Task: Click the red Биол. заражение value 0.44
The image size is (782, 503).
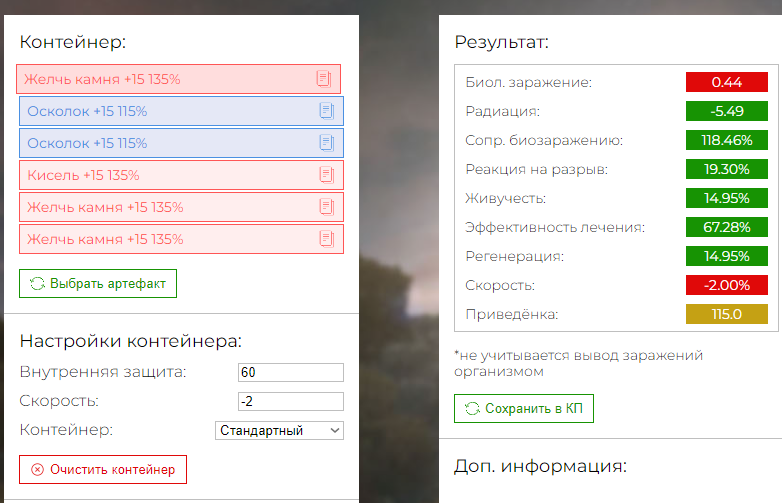Action: coord(727,82)
